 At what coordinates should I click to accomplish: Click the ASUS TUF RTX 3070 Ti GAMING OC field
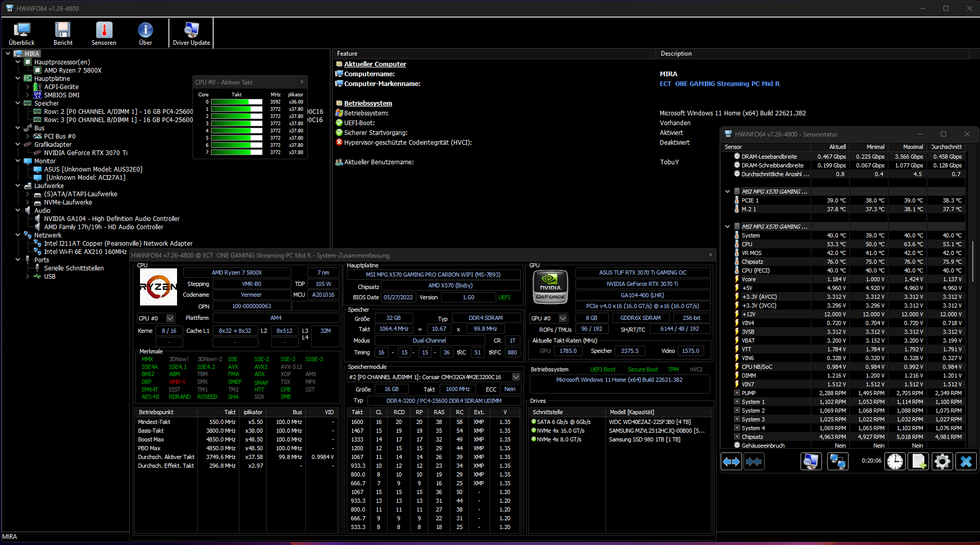coord(643,272)
